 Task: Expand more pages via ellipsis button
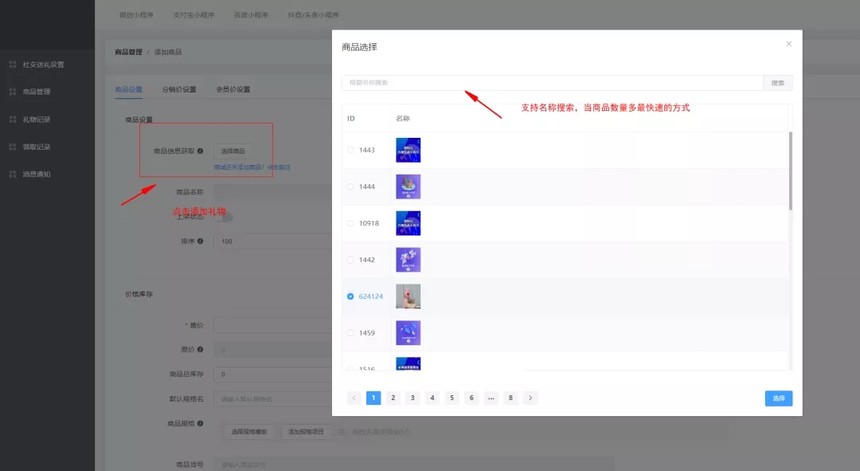click(x=491, y=397)
